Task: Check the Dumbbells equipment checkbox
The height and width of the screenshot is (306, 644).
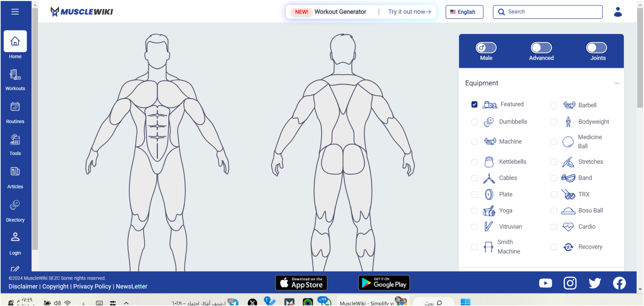Action: click(474, 122)
